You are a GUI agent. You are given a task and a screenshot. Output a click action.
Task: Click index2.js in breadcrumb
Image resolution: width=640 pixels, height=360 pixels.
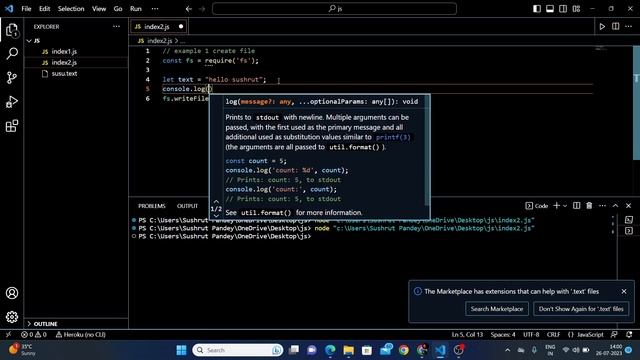point(159,41)
